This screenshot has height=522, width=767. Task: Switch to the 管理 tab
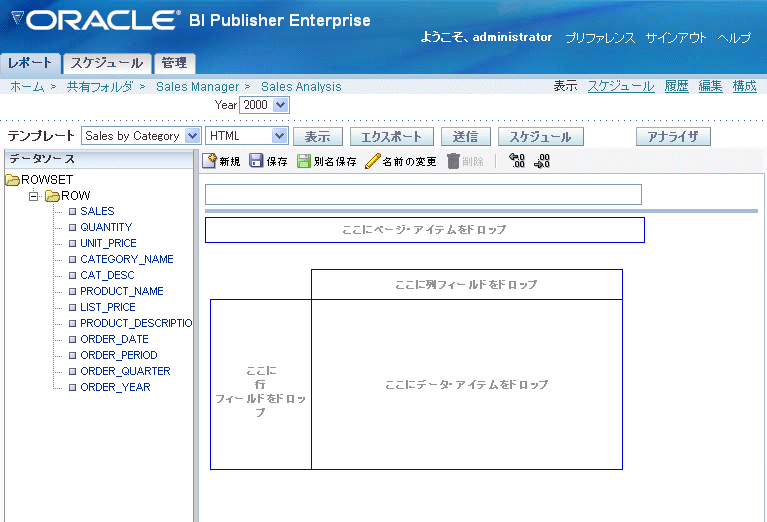[x=174, y=63]
